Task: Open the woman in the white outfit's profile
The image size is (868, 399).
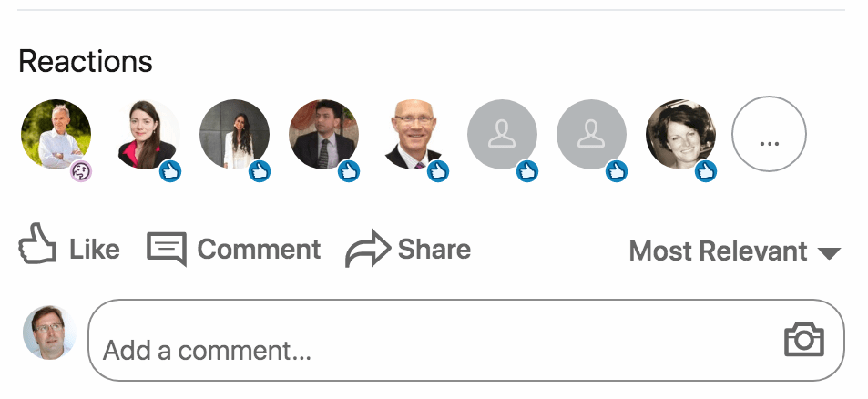Action: [x=235, y=134]
